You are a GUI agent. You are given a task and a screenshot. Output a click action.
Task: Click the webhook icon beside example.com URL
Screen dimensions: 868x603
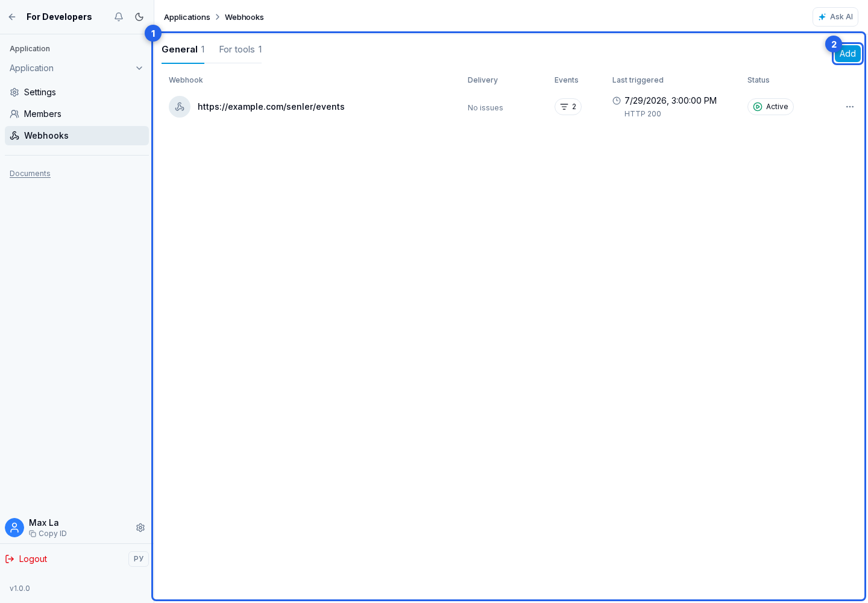180,107
